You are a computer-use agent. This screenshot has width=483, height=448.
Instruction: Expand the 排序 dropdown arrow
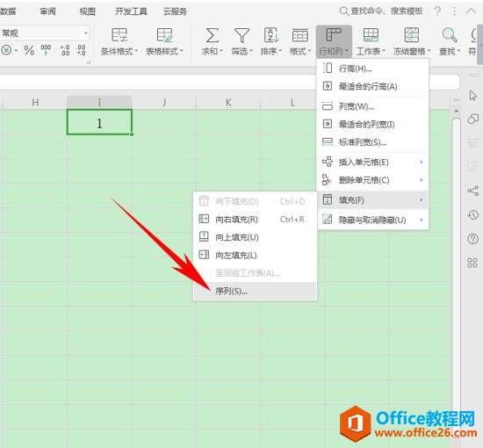click(x=280, y=51)
